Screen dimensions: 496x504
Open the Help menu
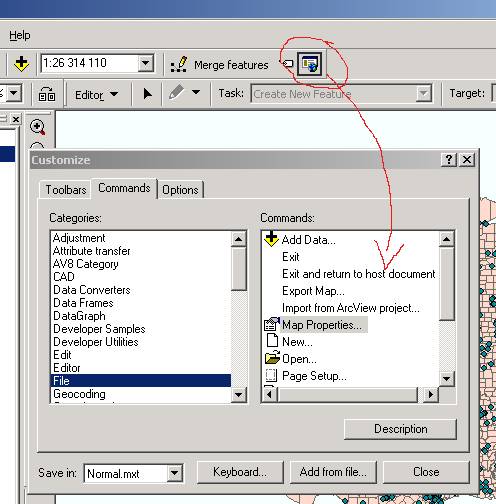[20, 35]
